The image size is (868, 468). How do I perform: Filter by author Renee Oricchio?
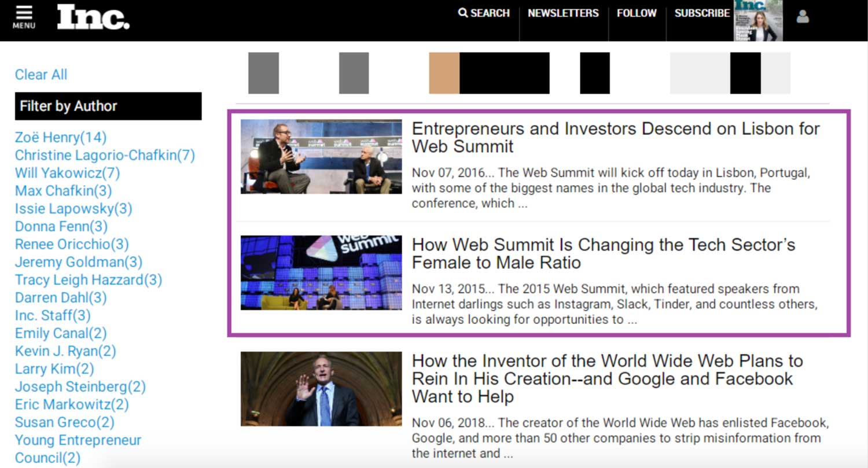click(x=72, y=245)
